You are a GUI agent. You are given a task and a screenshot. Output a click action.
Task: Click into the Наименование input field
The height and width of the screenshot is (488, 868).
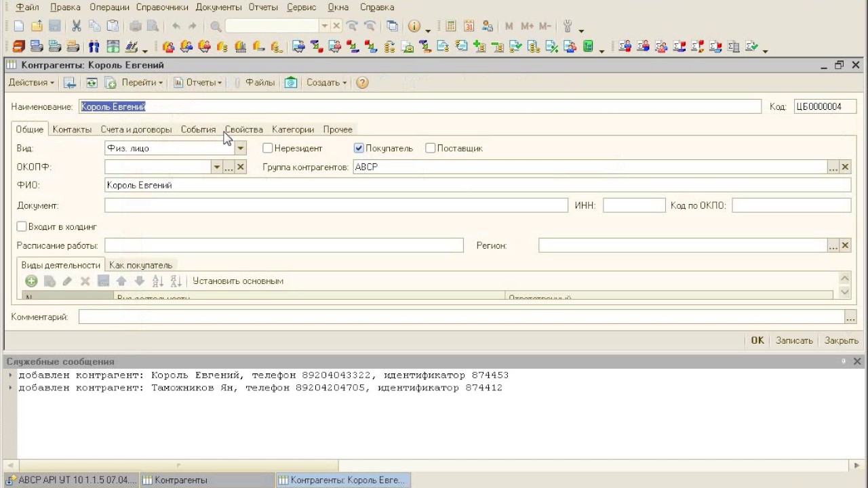pyautogui.click(x=420, y=106)
